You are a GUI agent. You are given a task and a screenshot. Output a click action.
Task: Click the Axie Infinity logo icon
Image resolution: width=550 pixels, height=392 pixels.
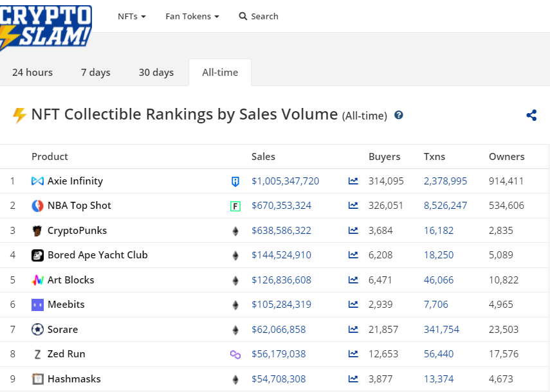[37, 181]
